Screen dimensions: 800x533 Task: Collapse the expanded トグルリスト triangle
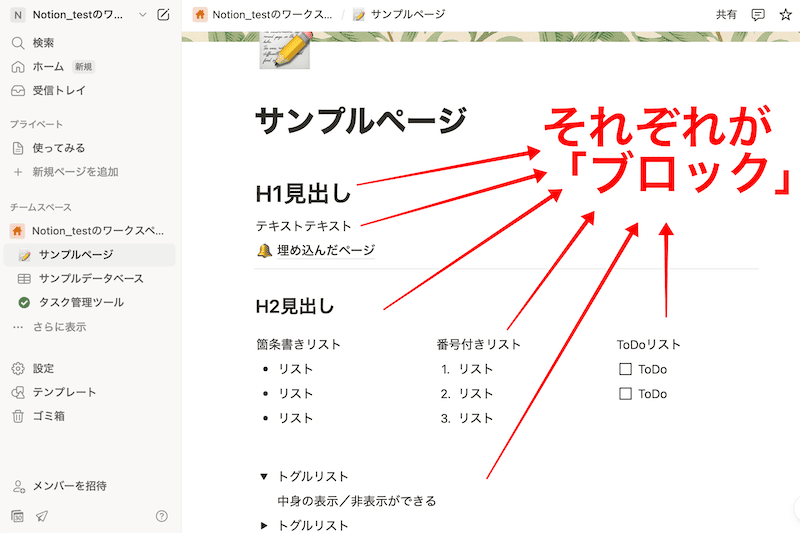(x=264, y=477)
